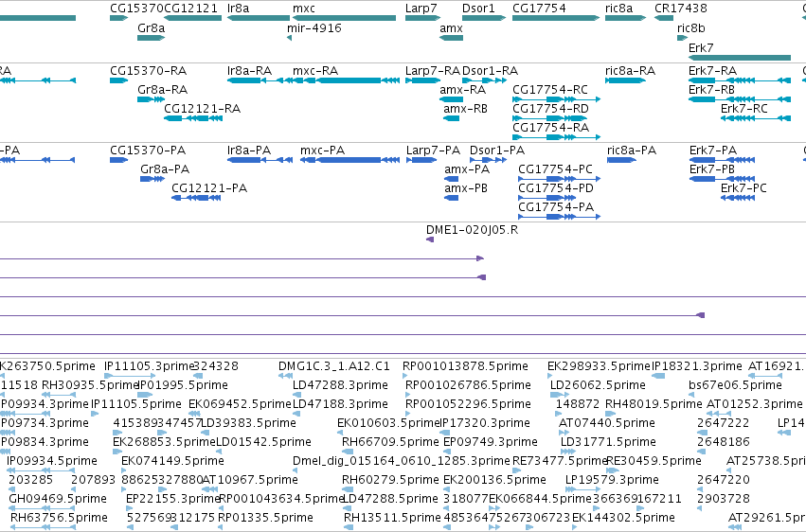Click the Dsor1-PA protein label
Screen dimensions: 806x532
click(x=497, y=150)
